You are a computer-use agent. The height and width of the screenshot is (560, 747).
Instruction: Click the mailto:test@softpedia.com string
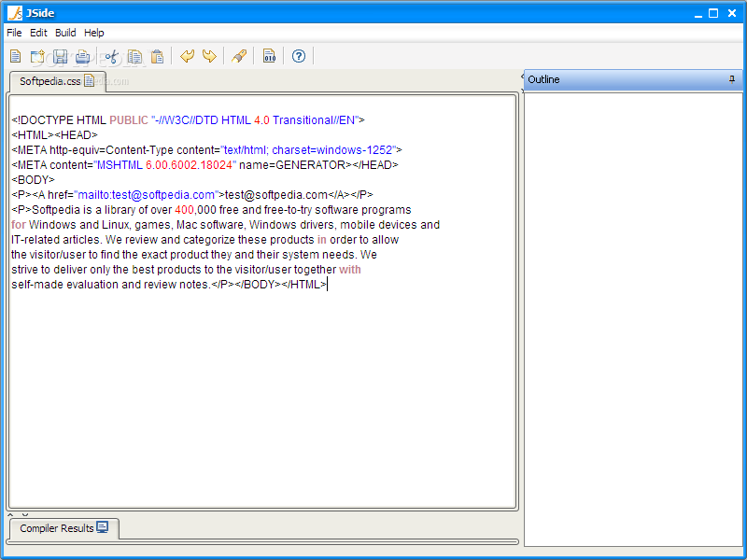point(146,195)
